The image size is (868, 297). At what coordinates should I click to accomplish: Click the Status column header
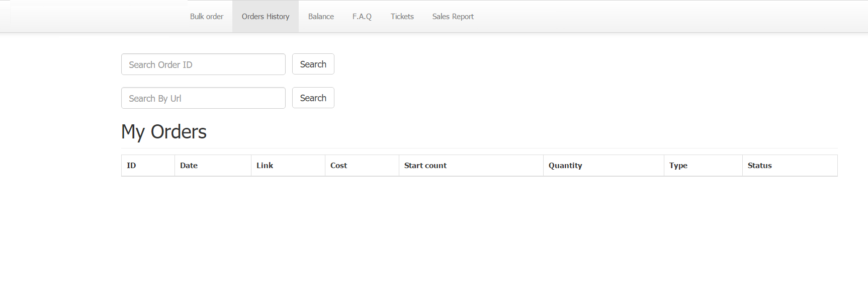pyautogui.click(x=759, y=166)
